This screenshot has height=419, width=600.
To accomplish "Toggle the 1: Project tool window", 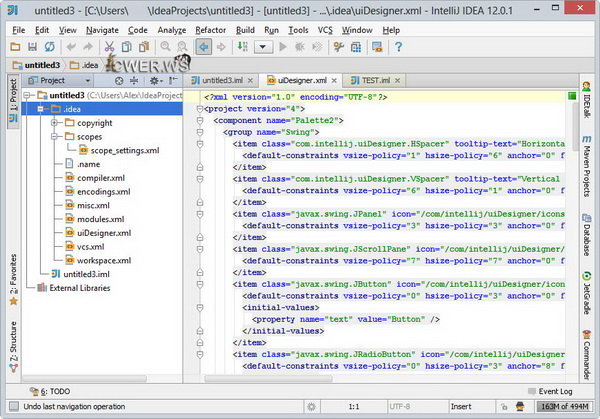I will point(13,101).
